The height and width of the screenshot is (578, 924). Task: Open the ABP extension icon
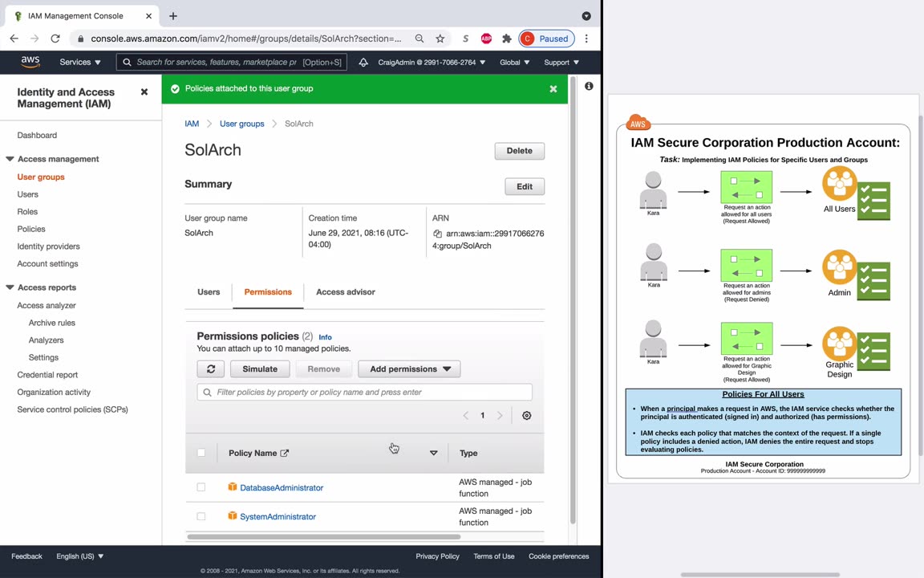(x=486, y=39)
